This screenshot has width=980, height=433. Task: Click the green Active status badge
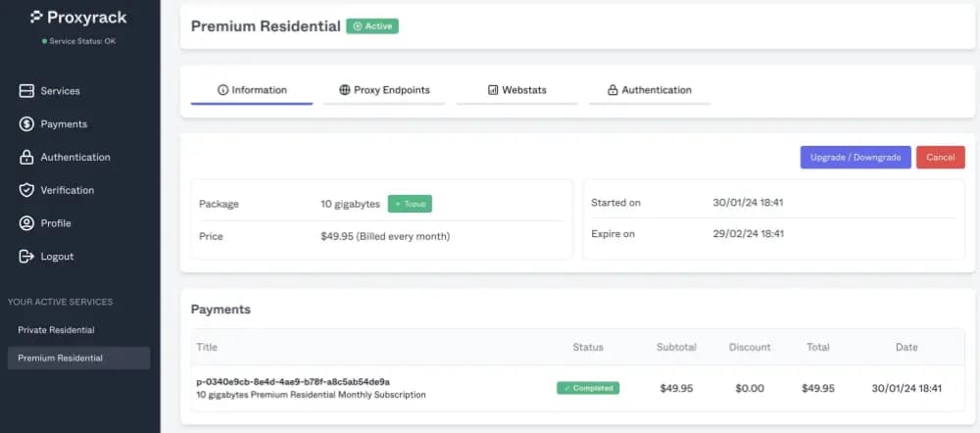coord(372,26)
